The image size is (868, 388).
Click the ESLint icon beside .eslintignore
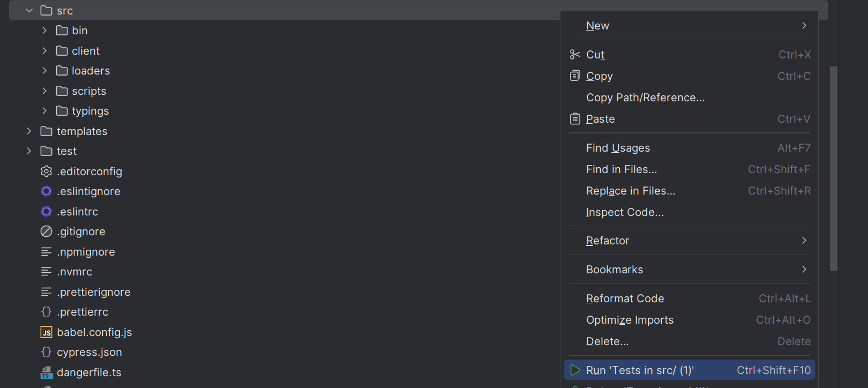click(x=47, y=191)
